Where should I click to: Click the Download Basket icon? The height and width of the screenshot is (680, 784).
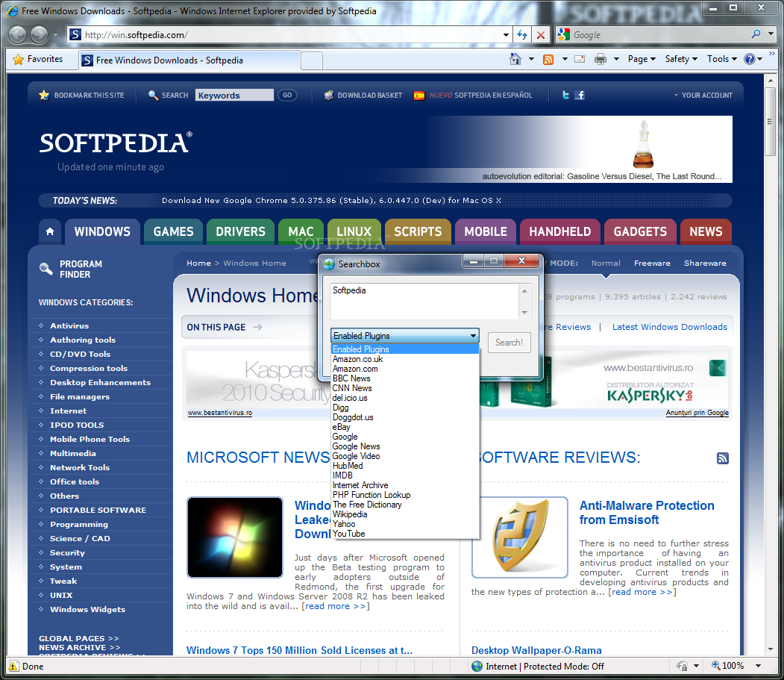click(x=328, y=95)
